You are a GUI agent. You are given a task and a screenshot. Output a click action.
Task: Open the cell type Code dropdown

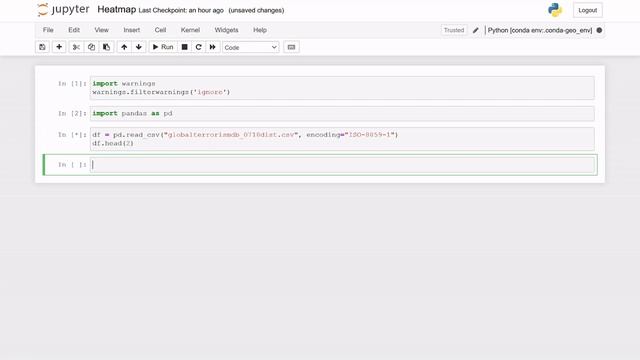(x=251, y=47)
